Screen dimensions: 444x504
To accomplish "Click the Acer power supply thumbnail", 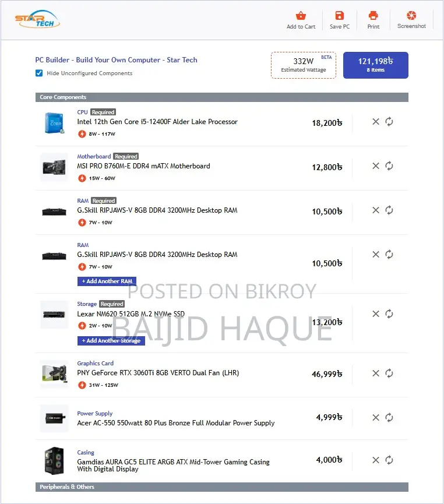I will coord(54,418).
